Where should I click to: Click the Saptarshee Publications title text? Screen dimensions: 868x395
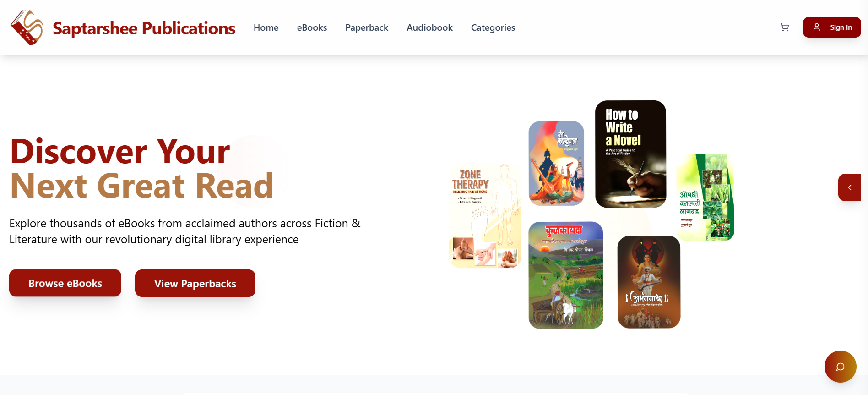[144, 28]
